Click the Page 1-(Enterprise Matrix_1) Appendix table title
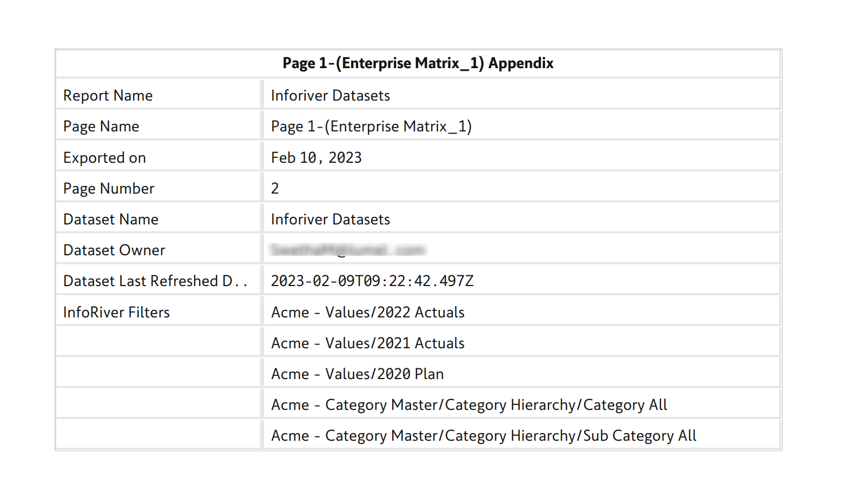This screenshot has height=504, width=846. click(418, 63)
